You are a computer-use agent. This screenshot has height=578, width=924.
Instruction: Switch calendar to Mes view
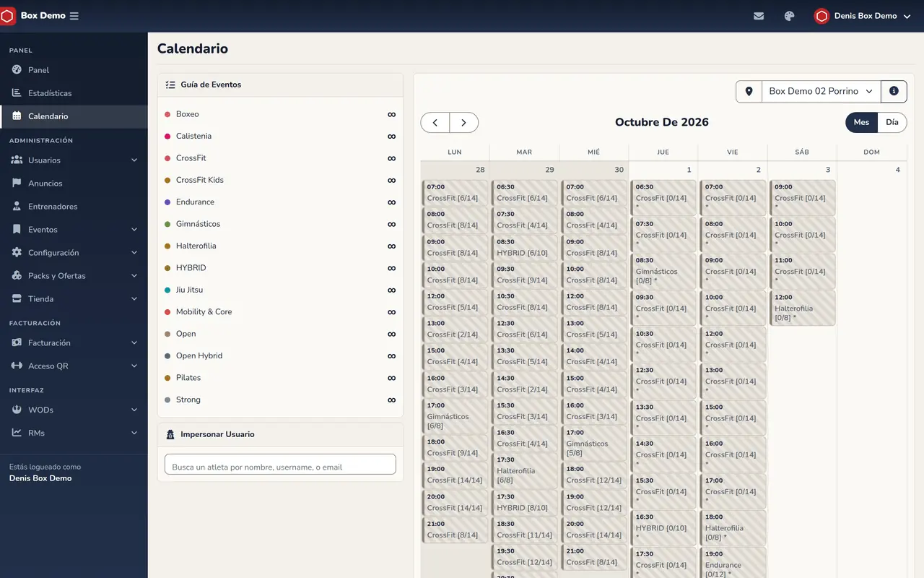coord(861,122)
